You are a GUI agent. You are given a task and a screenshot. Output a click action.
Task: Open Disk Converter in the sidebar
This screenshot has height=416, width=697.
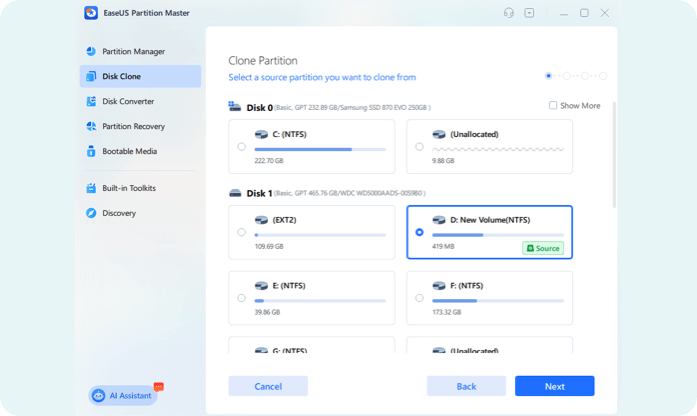[140, 101]
